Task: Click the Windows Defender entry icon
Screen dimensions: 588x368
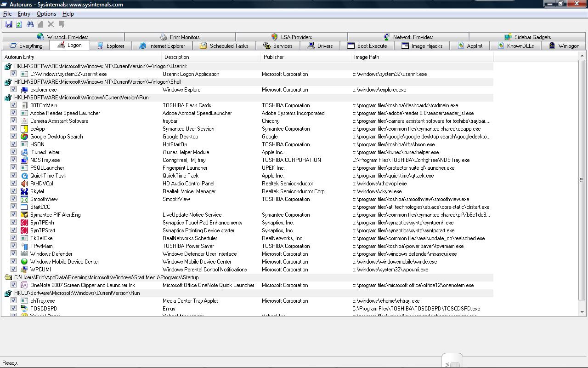Action: (x=24, y=254)
